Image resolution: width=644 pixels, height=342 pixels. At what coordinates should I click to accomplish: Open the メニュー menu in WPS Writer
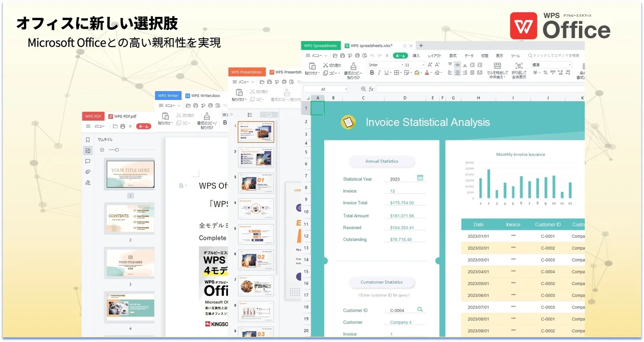tap(169, 105)
